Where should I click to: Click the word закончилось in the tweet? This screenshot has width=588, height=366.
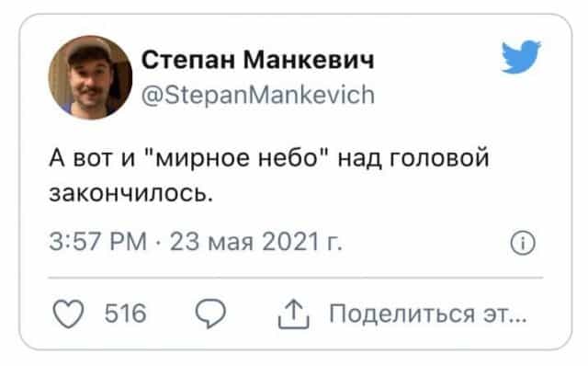click(130, 194)
